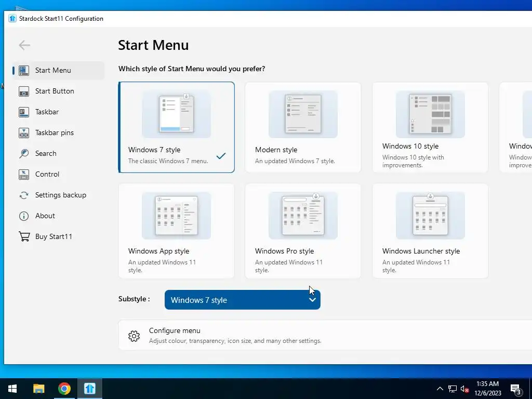
Task: Select the Windows 10 style card
Action: pyautogui.click(x=430, y=127)
